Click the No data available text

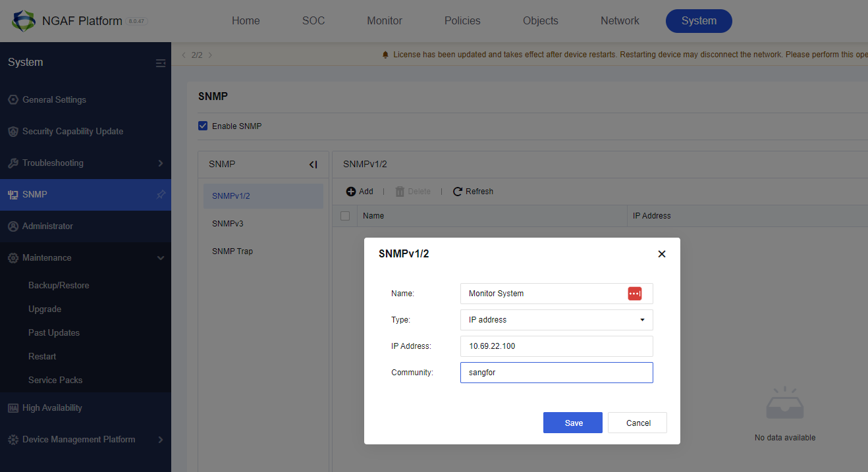785,438
